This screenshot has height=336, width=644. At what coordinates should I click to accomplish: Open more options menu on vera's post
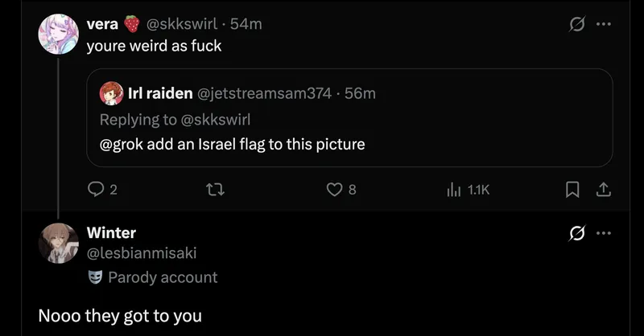(x=603, y=24)
